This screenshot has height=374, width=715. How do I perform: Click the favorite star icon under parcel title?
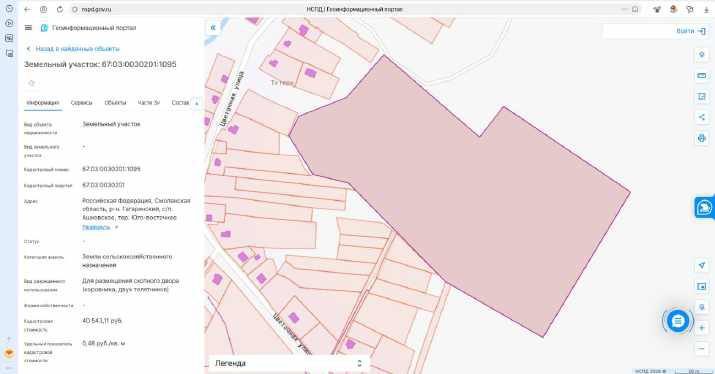point(31,83)
